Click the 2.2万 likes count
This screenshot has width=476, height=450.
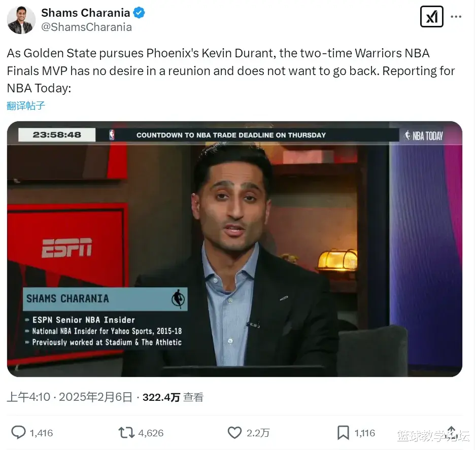coord(258,433)
